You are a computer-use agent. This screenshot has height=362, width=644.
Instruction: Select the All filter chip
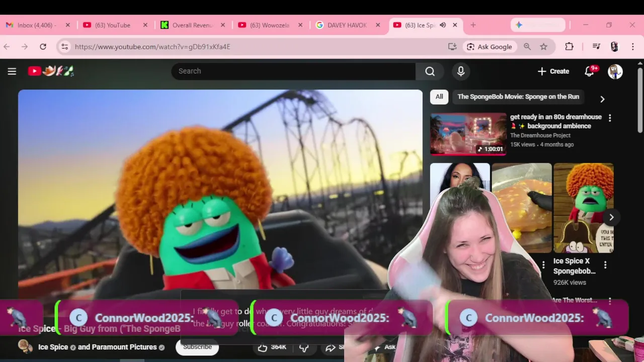click(439, 97)
